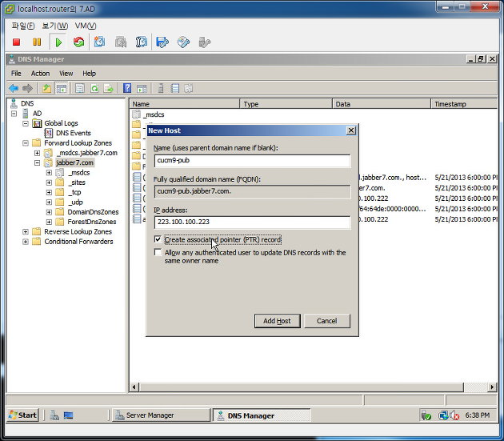Viewport: 504px width, 441px height.
Task: Click the network tray icon
Action: pos(443,415)
